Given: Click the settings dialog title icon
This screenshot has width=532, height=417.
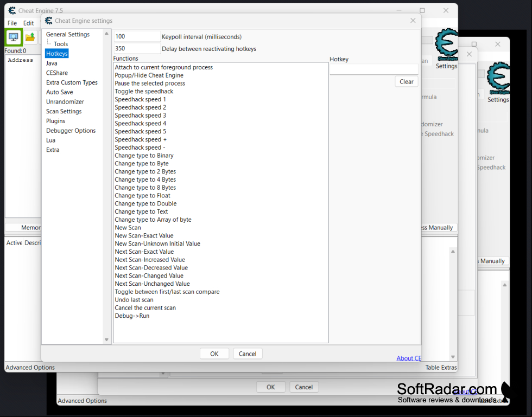Looking at the screenshot, I should click(49, 21).
